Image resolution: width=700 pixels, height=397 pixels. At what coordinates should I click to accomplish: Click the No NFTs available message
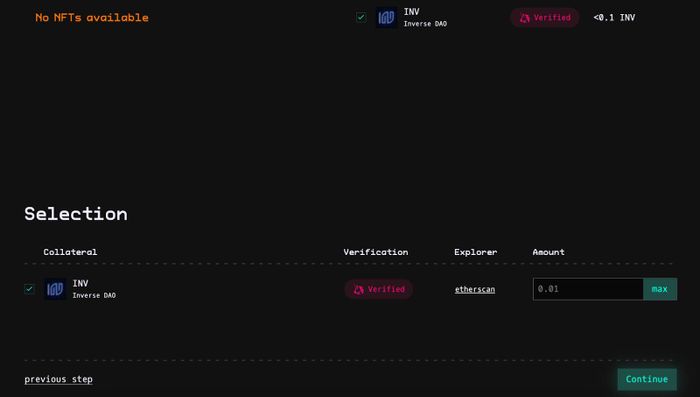[92, 17]
